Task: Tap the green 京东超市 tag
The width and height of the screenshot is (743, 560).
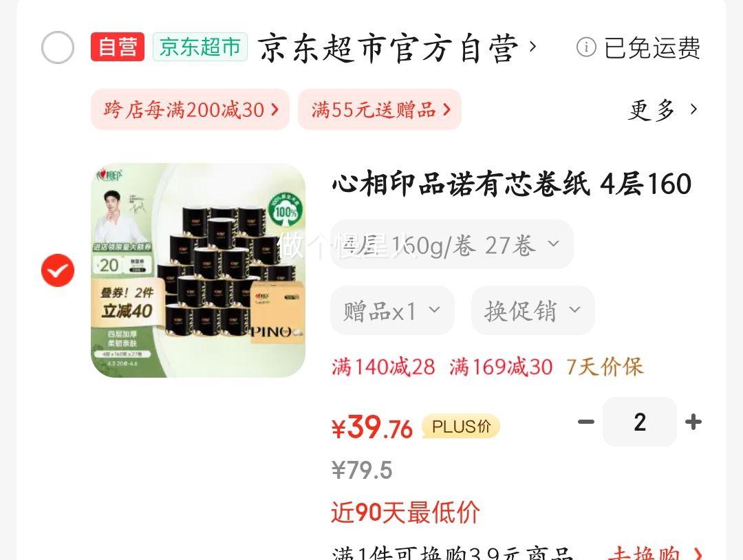Action: [200, 47]
